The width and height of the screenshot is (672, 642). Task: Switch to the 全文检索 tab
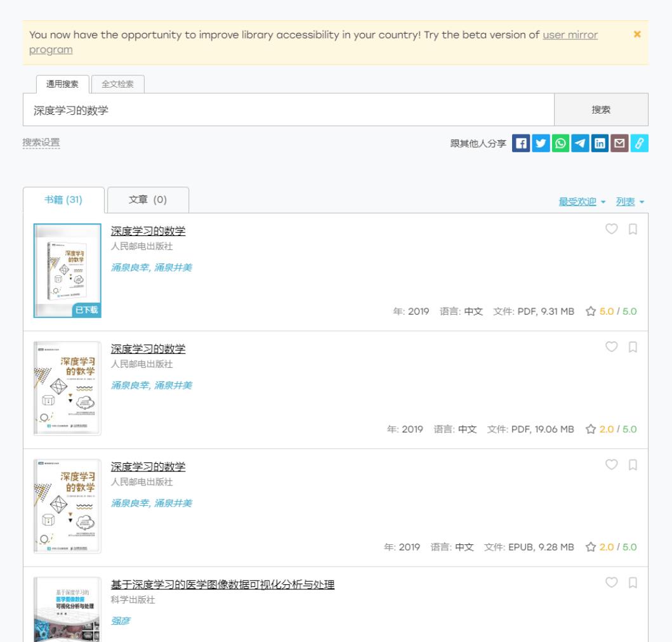pyautogui.click(x=118, y=84)
